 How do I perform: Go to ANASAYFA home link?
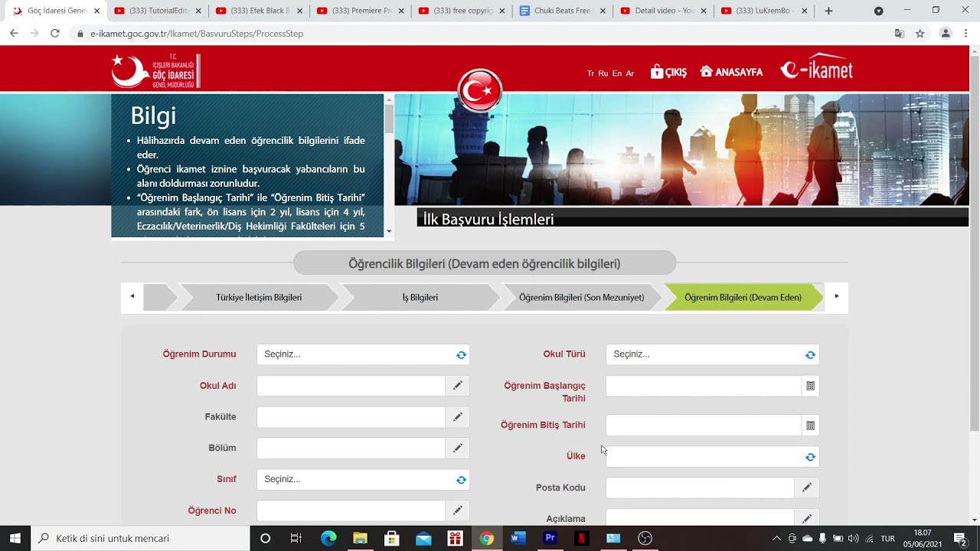(x=731, y=72)
